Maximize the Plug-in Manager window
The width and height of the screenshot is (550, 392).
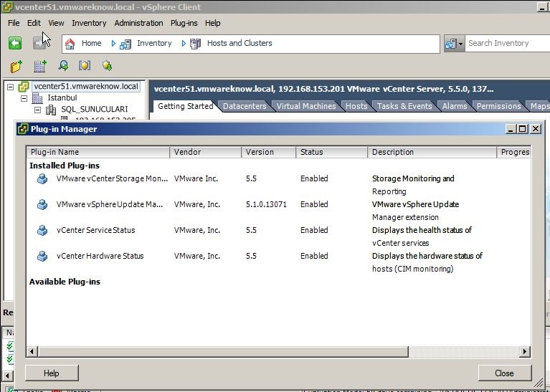pos(523,129)
